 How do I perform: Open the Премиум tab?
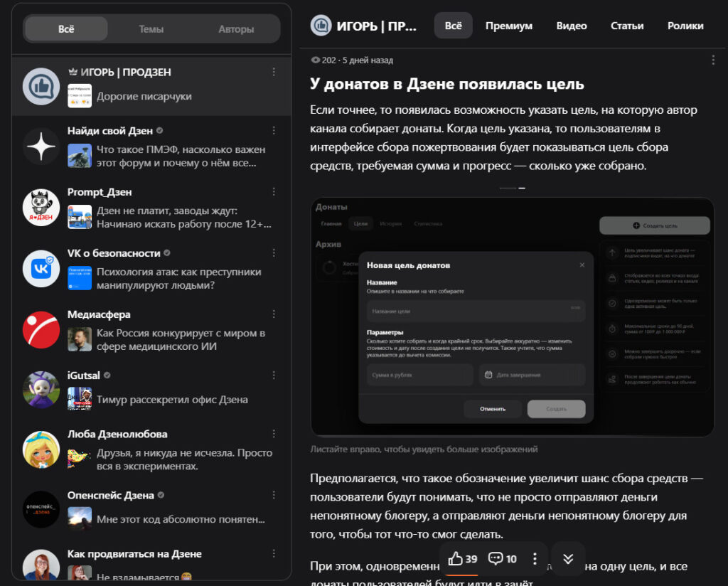point(509,26)
